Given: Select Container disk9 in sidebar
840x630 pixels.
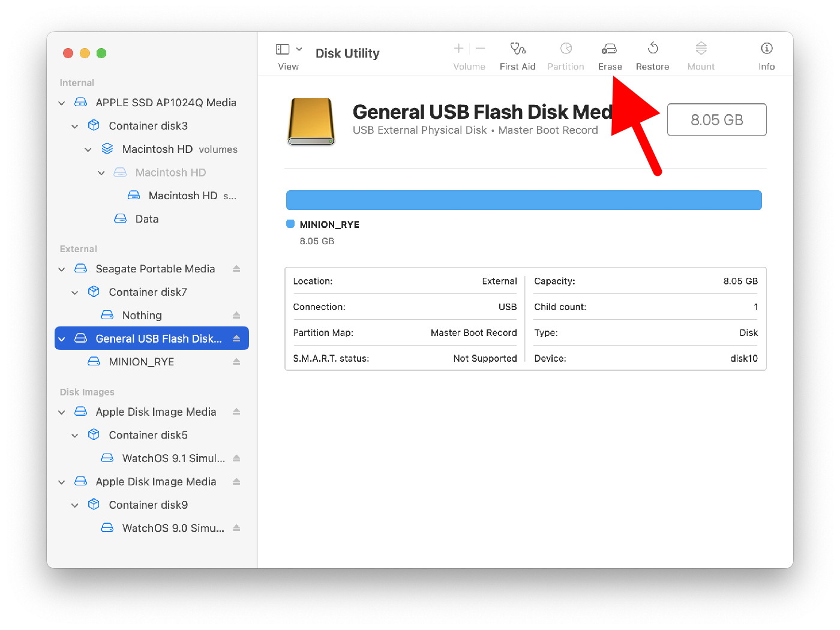Looking at the screenshot, I should pos(151,505).
